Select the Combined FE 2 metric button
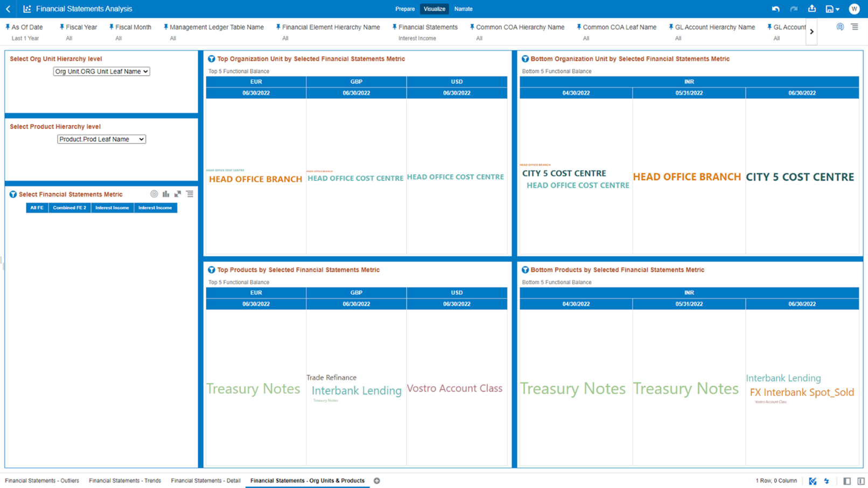Image resolution: width=868 pixels, height=488 pixels. click(x=69, y=208)
